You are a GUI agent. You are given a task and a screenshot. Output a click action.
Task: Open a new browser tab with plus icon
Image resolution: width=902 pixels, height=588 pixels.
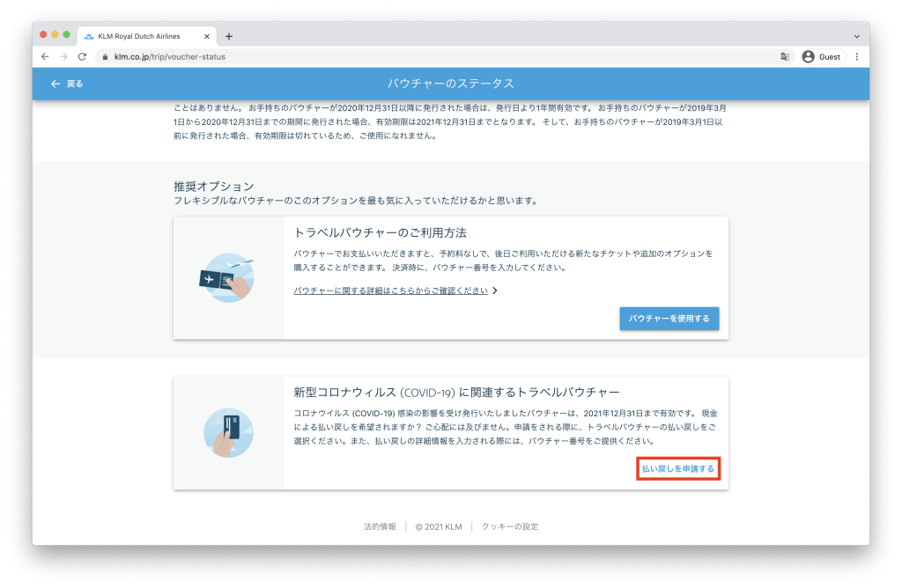pyautogui.click(x=229, y=36)
